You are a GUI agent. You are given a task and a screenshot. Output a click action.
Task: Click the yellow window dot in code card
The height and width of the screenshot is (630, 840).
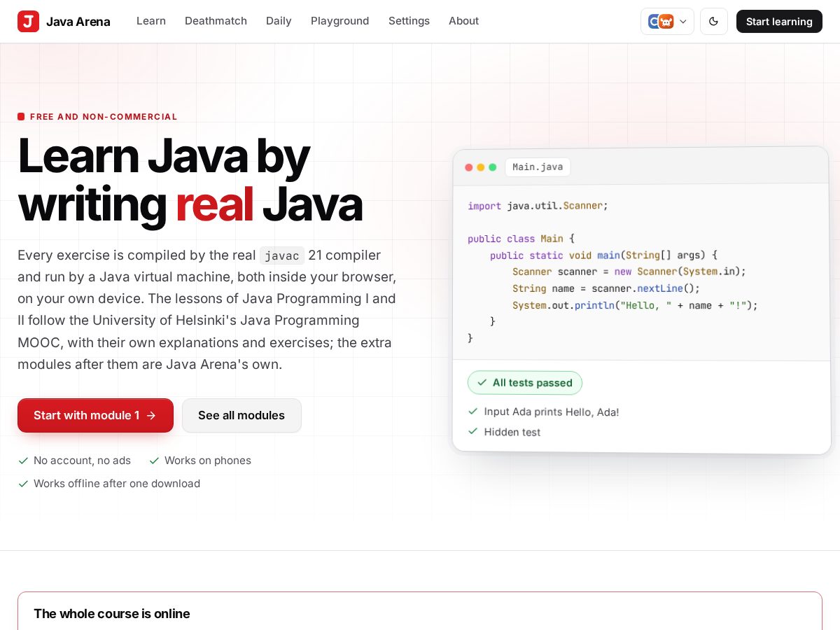[x=481, y=167]
